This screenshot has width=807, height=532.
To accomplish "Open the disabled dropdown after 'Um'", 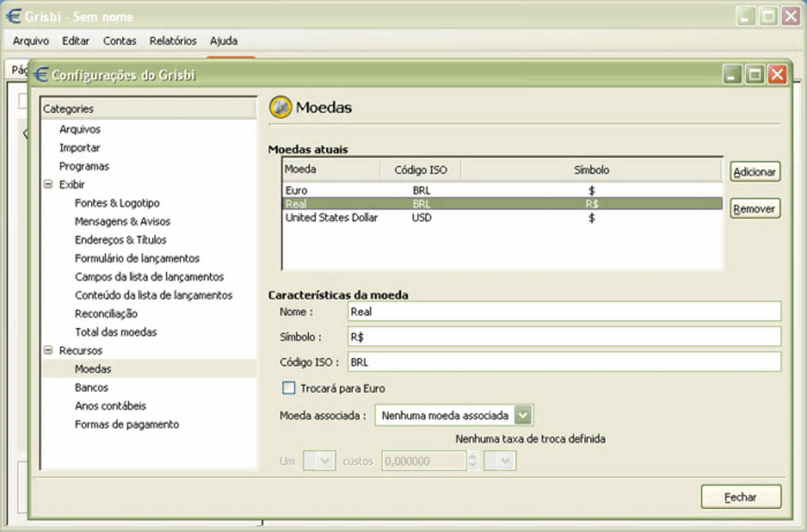I will click(320, 461).
